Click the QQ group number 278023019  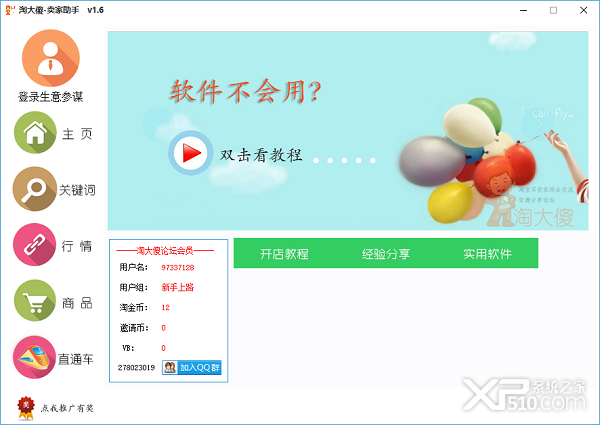pos(136,368)
